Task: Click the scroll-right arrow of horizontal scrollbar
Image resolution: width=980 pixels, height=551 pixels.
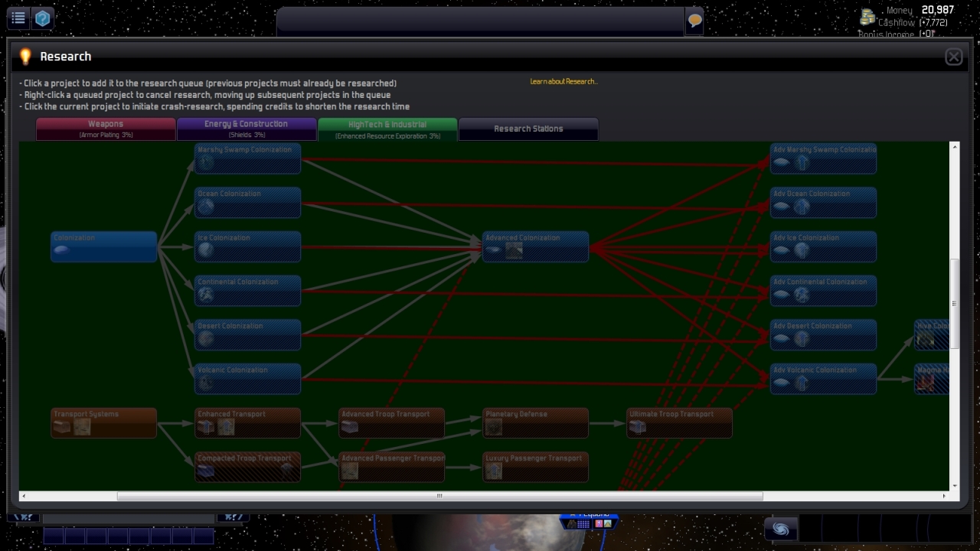Action: pos(944,496)
